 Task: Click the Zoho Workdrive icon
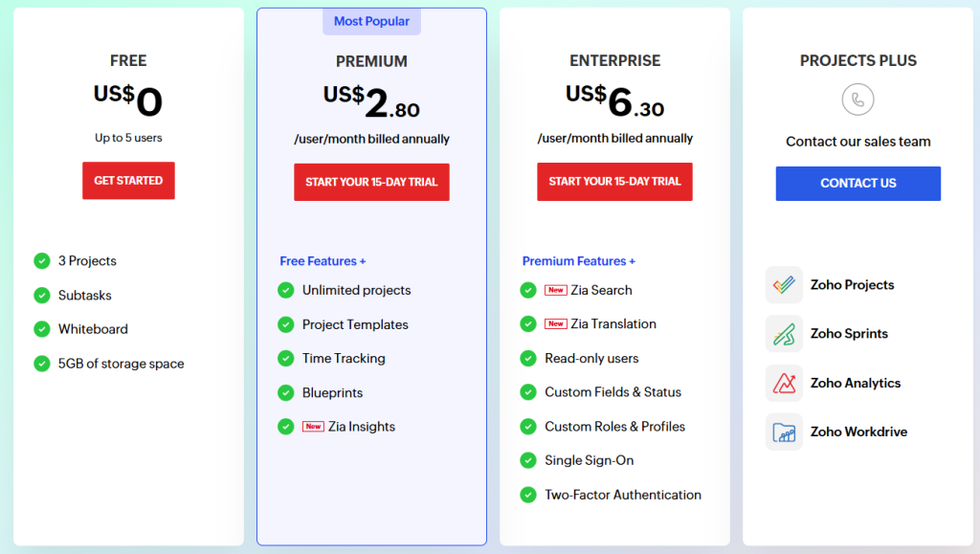[784, 432]
